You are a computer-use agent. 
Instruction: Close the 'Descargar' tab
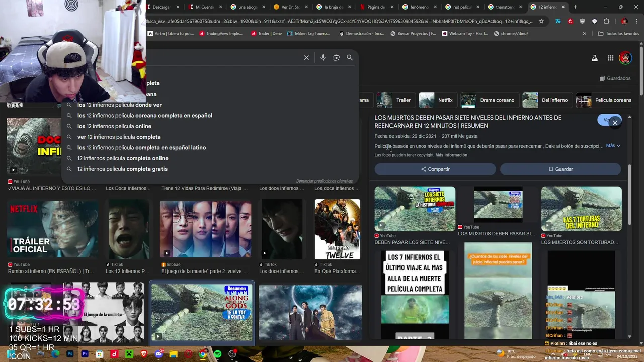click(177, 7)
